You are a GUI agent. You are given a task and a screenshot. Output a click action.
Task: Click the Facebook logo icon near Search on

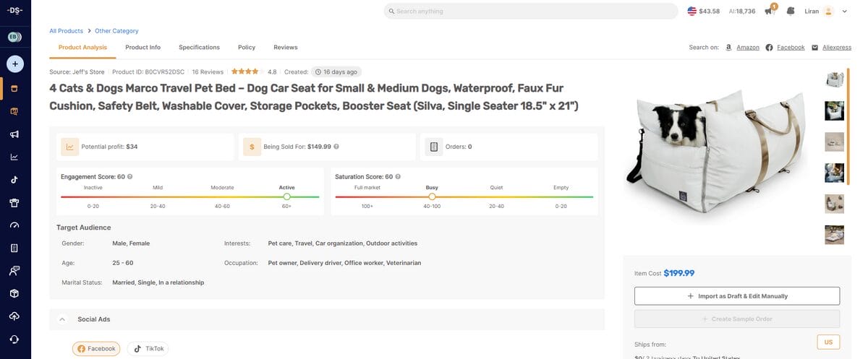770,47
